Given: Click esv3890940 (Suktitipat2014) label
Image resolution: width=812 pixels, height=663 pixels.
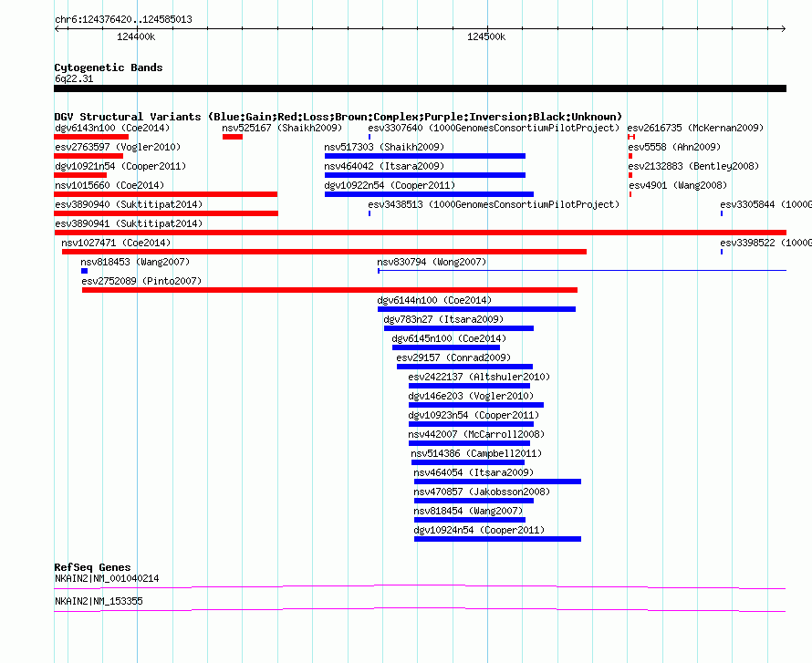Looking at the screenshot, I should click(129, 204).
